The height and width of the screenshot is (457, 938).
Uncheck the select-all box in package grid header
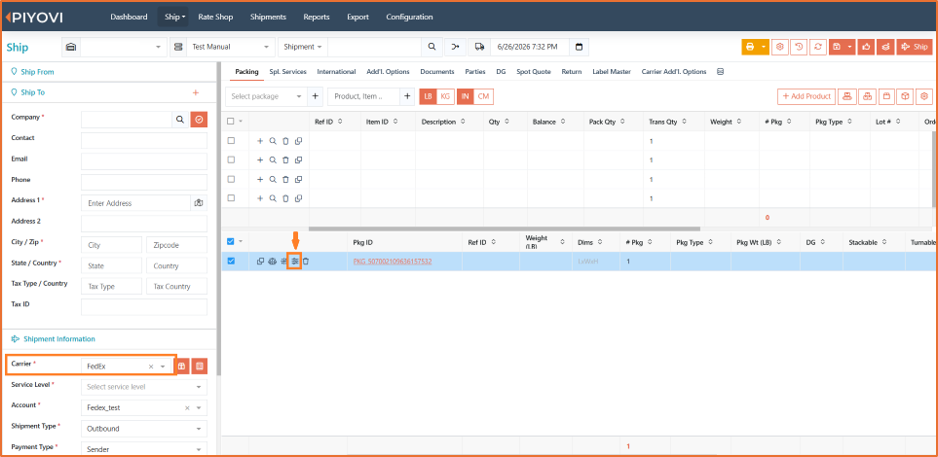tap(231, 242)
